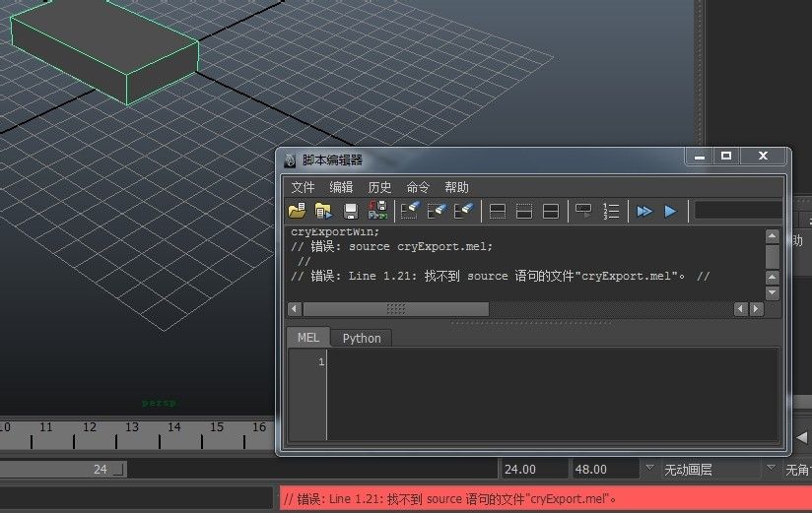Clear input with the second eraser icon
This screenshot has width=812, height=513.
[x=437, y=211]
